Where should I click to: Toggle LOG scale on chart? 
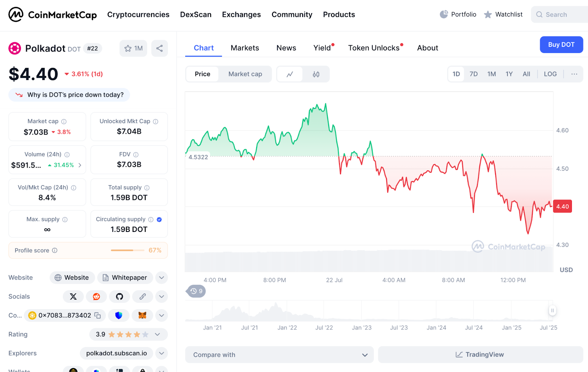pos(550,74)
